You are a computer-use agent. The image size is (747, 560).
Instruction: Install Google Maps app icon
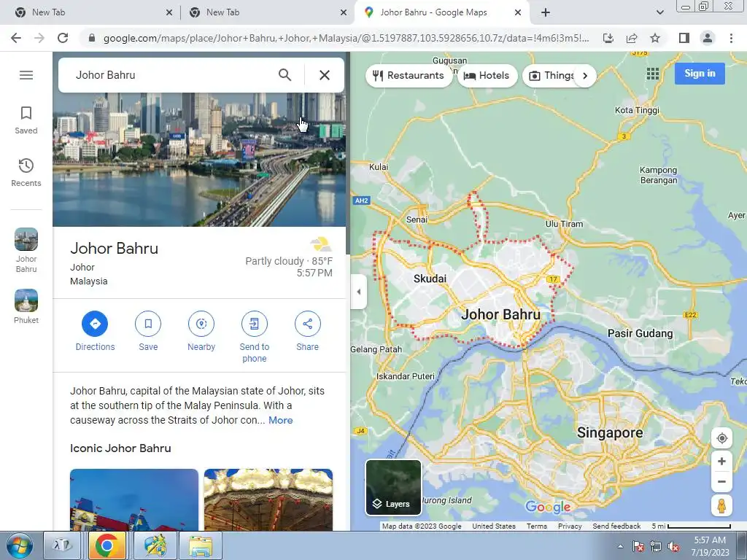pos(608,38)
